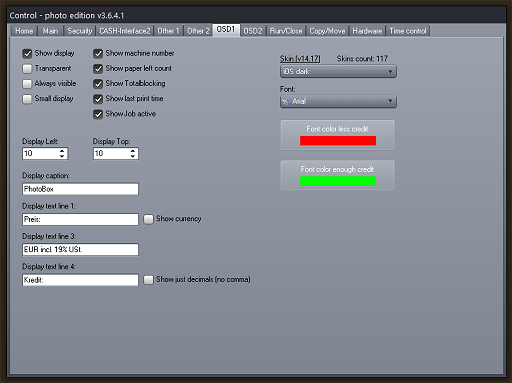This screenshot has width=512, height=383.
Task: Open the Time control tab
Action: pyautogui.click(x=408, y=31)
